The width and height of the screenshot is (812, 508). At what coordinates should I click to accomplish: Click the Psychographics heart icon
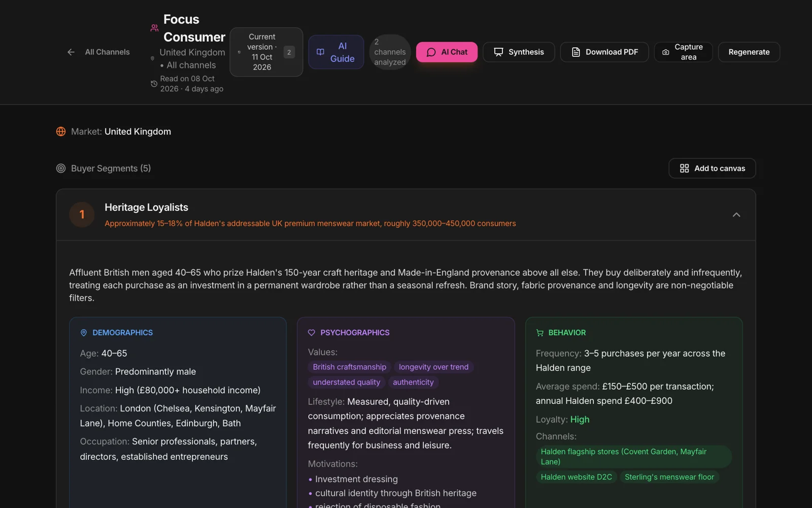click(312, 333)
